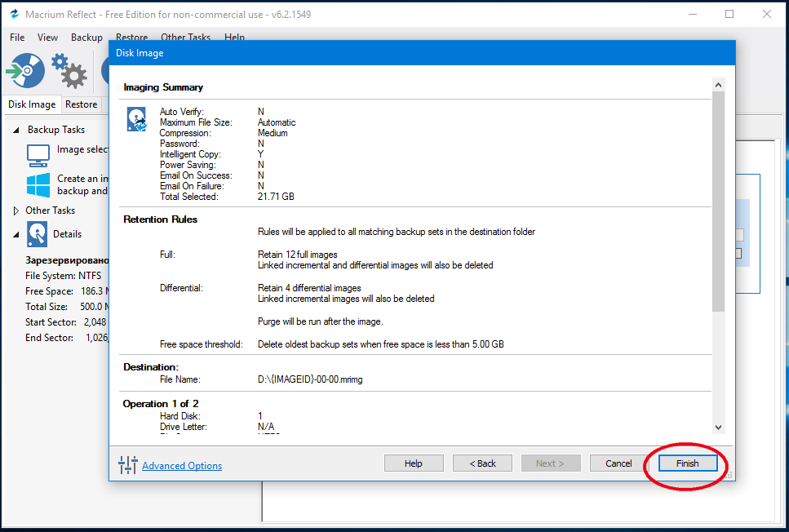
Task: Expand the Other Tasks section
Action: [x=16, y=211]
